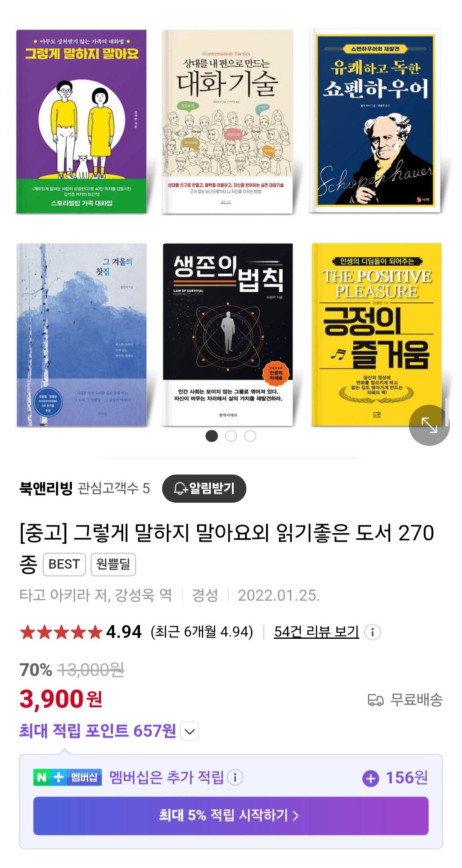
Task: Click the 그렇게 말하지 말아요 book cover
Action: 81,121
